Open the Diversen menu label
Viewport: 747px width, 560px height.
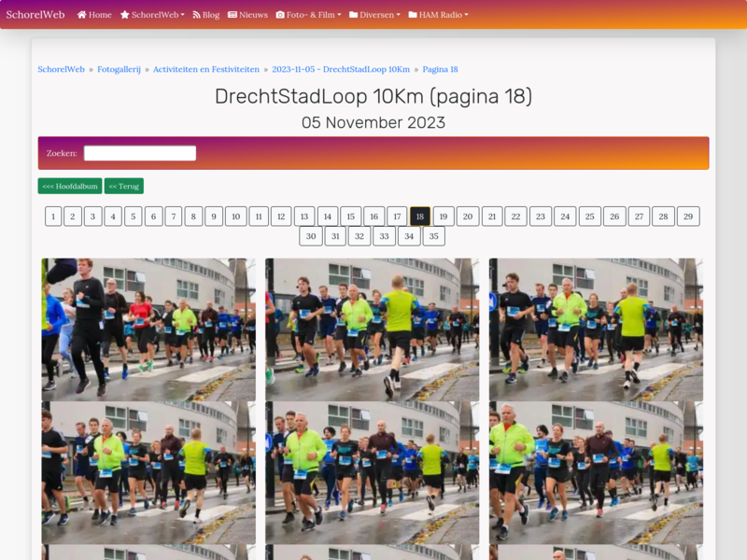[377, 15]
